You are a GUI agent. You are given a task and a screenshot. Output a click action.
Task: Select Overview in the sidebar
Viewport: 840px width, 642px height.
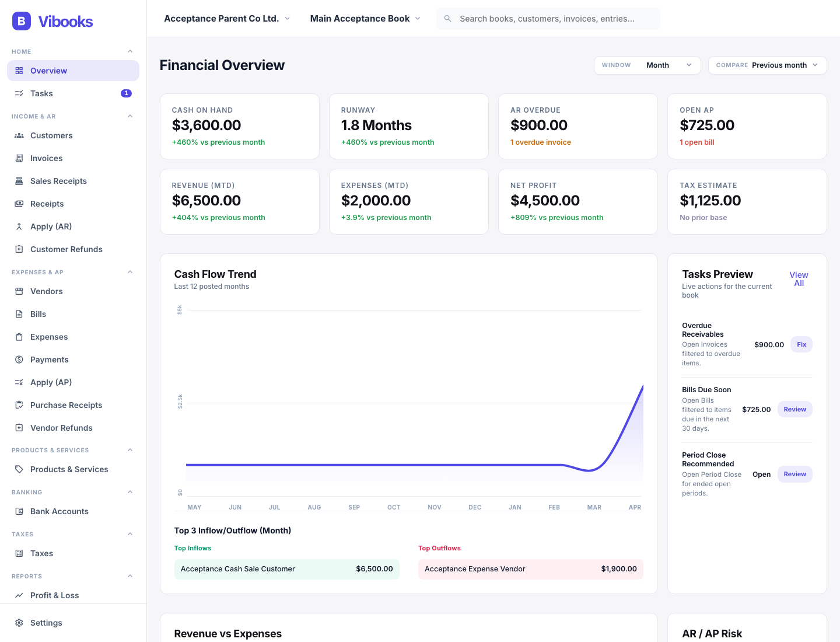[48, 71]
